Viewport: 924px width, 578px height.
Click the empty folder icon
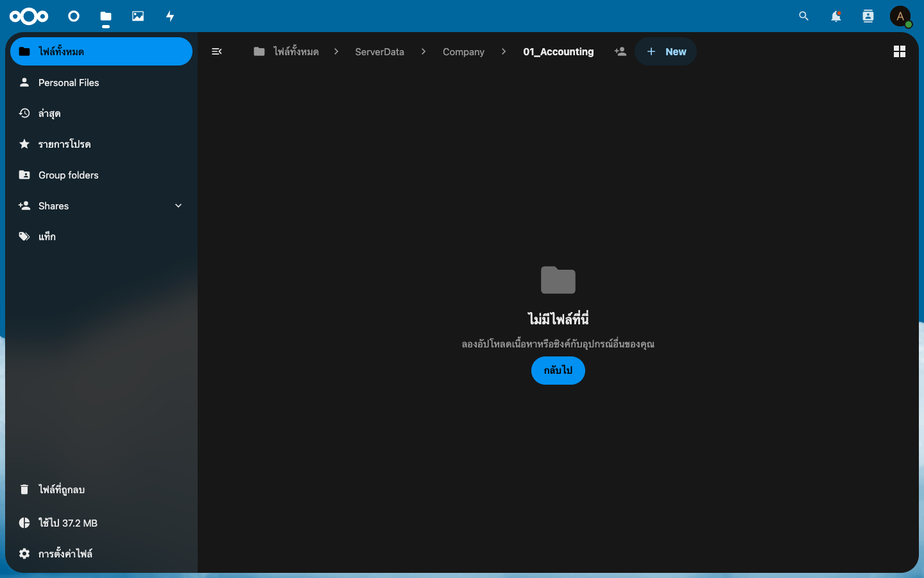point(558,280)
